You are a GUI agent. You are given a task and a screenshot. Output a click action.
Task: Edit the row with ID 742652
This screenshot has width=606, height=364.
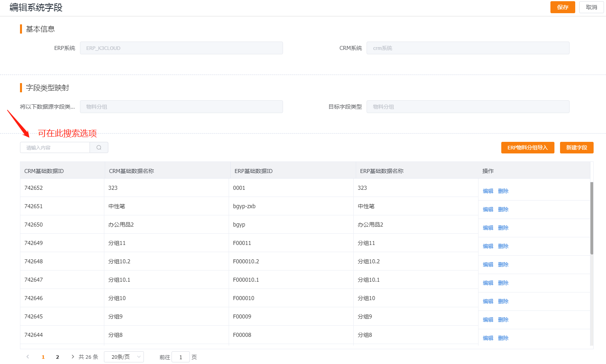coord(488,191)
